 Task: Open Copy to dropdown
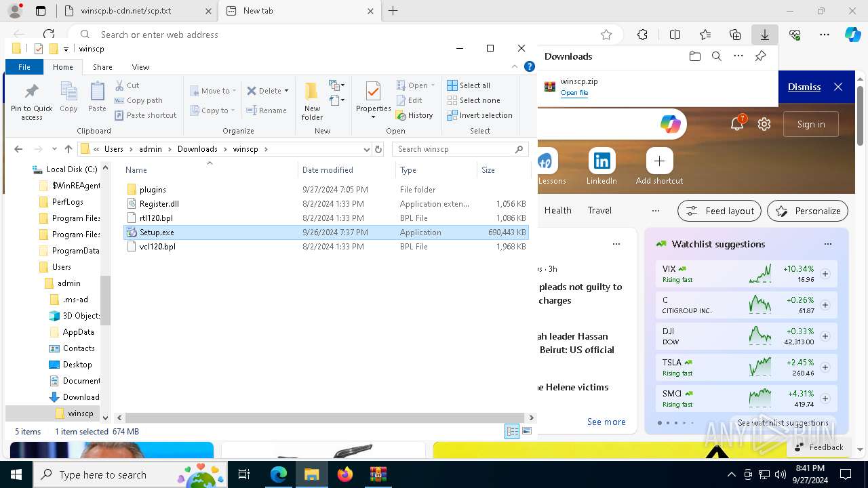click(213, 110)
